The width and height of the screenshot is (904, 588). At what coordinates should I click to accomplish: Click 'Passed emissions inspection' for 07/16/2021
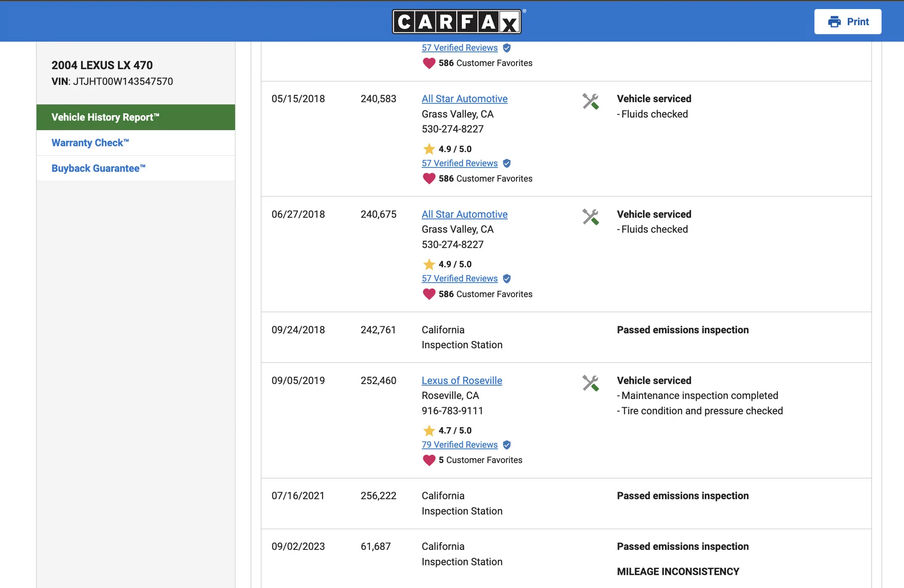[x=683, y=496]
